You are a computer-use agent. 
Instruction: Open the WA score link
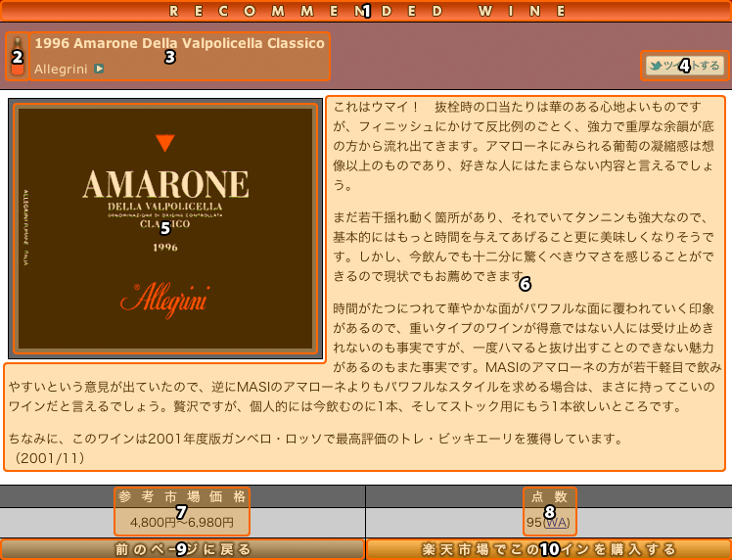556,522
